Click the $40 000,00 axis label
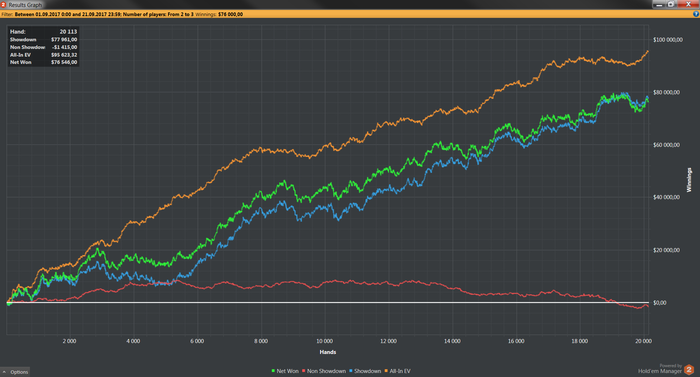This screenshot has width=700, height=377. (x=666, y=197)
